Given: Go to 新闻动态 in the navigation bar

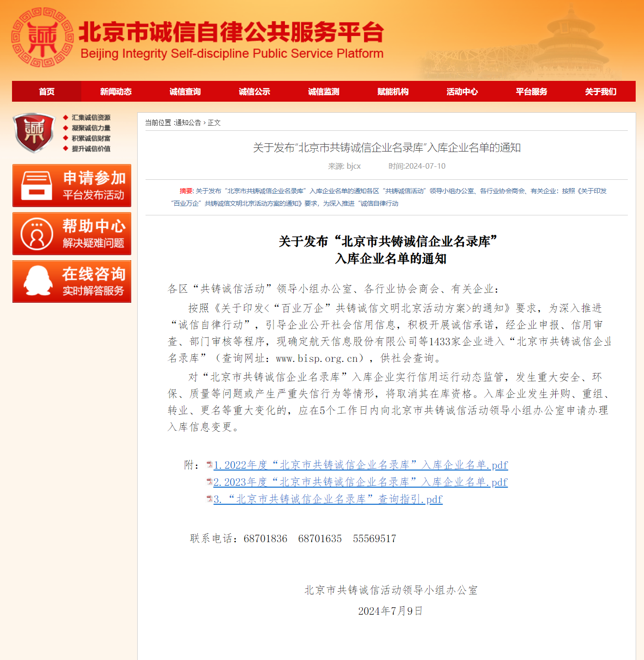Looking at the screenshot, I should tap(116, 92).
